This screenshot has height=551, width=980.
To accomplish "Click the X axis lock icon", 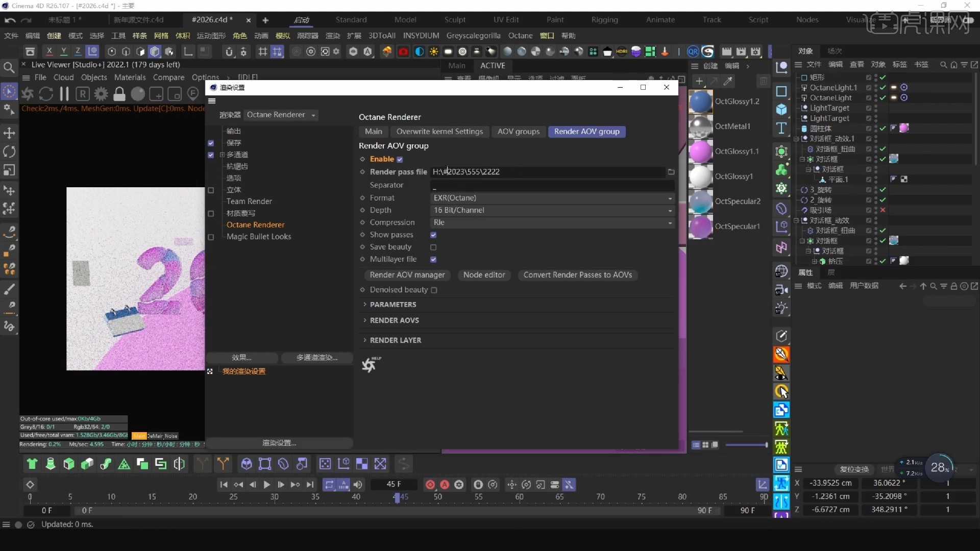I will tap(50, 52).
